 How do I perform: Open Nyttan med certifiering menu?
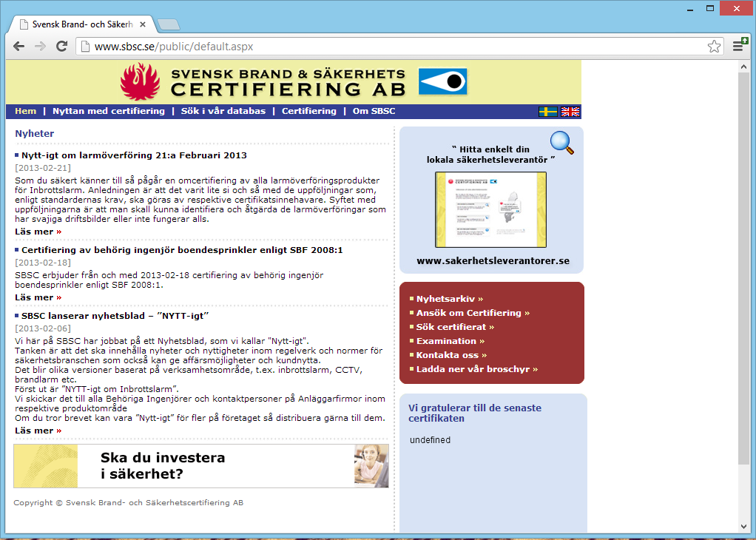109,111
